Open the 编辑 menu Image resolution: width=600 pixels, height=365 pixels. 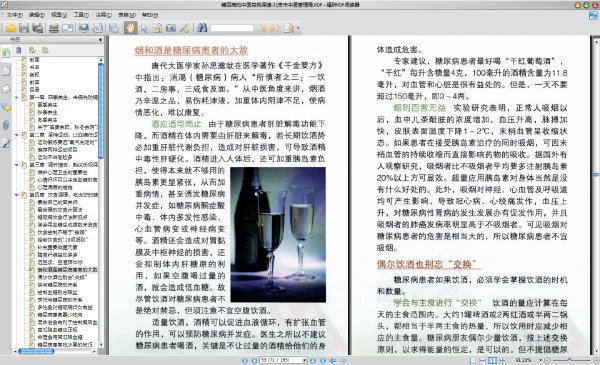(x=37, y=15)
